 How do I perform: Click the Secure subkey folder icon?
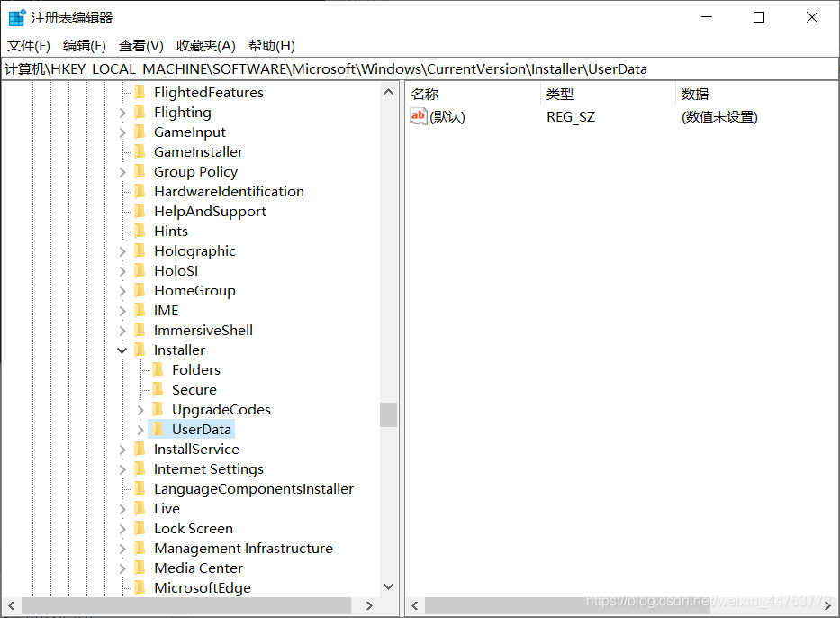158,390
